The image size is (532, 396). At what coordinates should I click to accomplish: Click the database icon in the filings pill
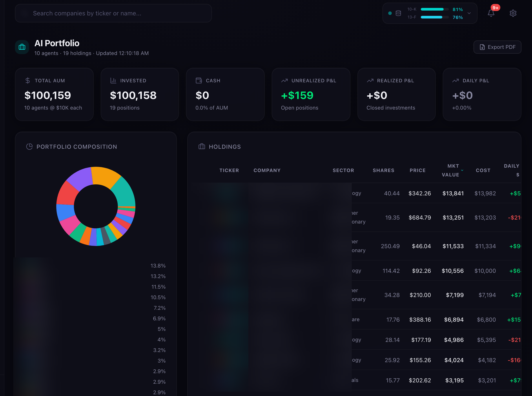tap(398, 13)
